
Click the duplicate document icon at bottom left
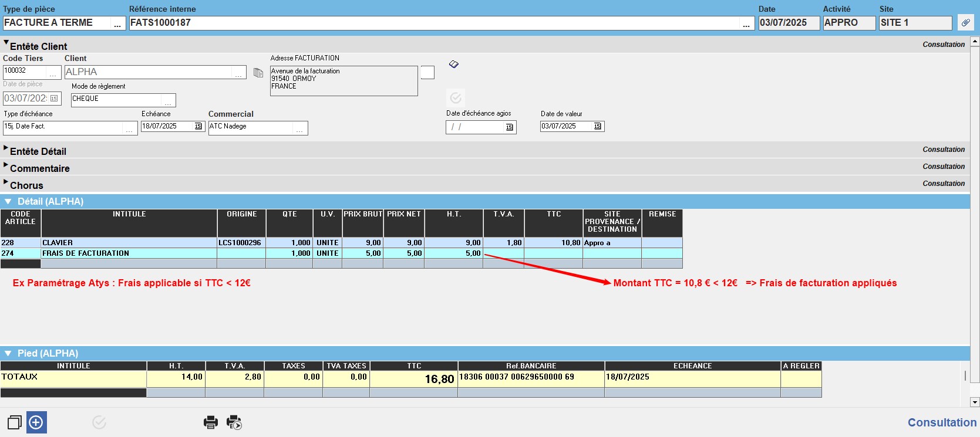click(x=14, y=422)
